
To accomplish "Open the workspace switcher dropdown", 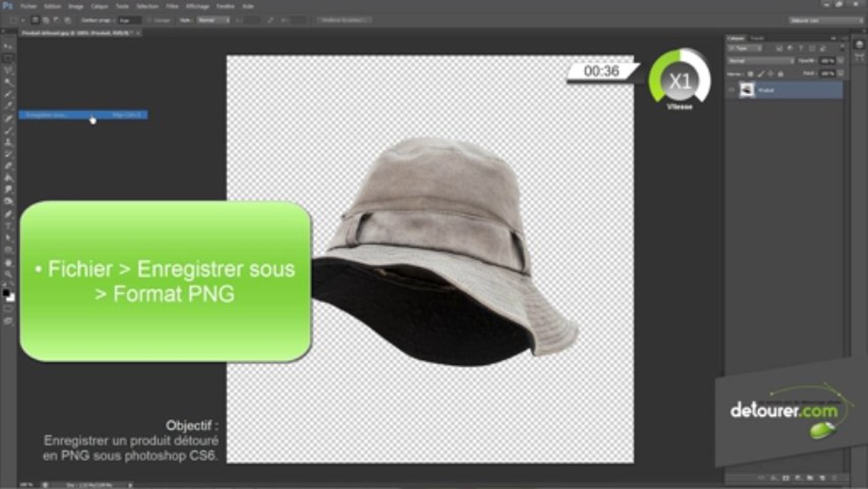I will (x=826, y=20).
